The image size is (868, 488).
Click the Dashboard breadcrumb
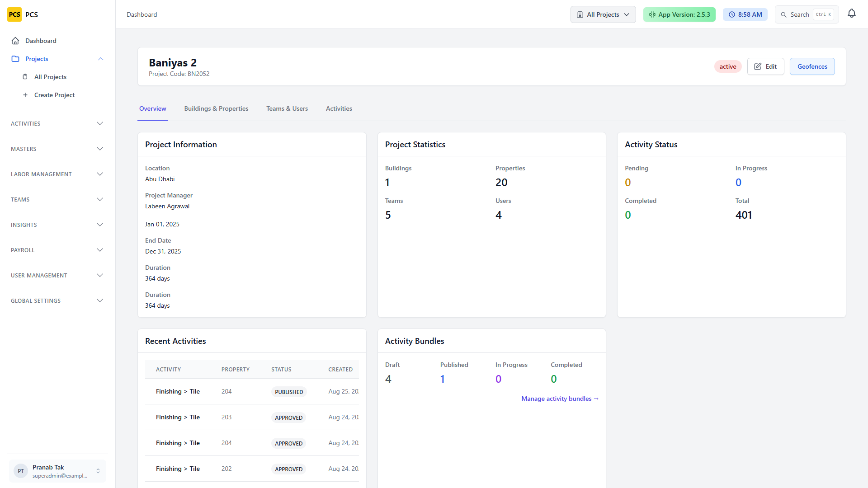click(142, 14)
